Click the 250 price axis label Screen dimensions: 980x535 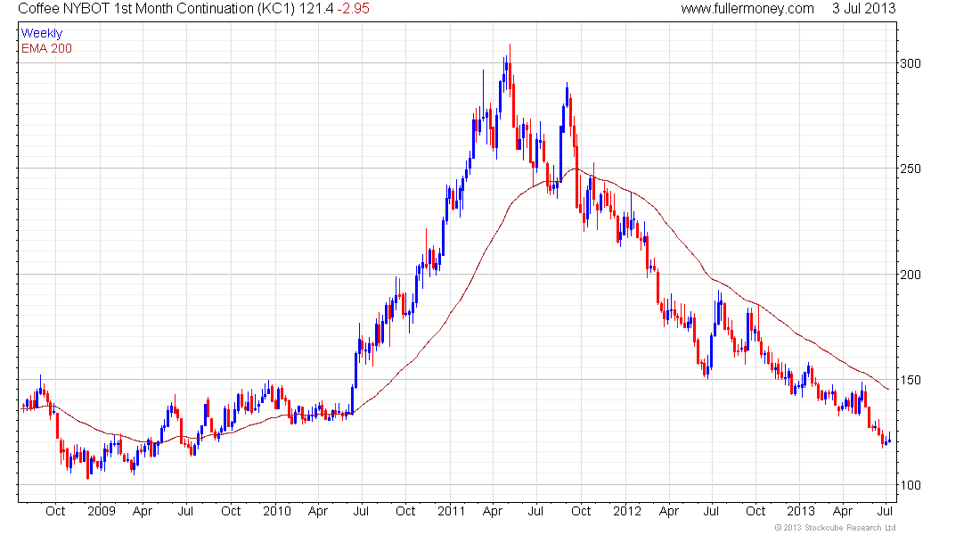point(911,169)
